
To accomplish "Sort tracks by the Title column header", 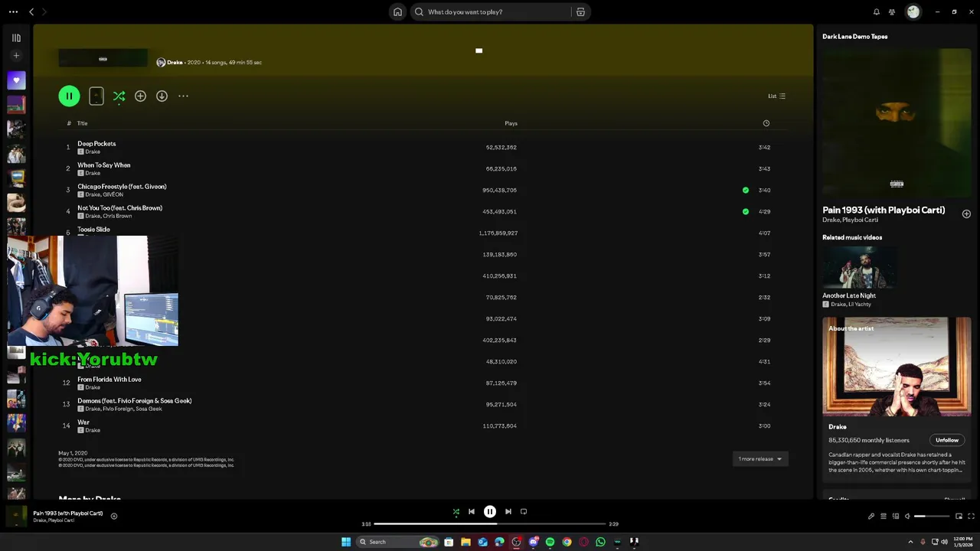I will 82,123.
